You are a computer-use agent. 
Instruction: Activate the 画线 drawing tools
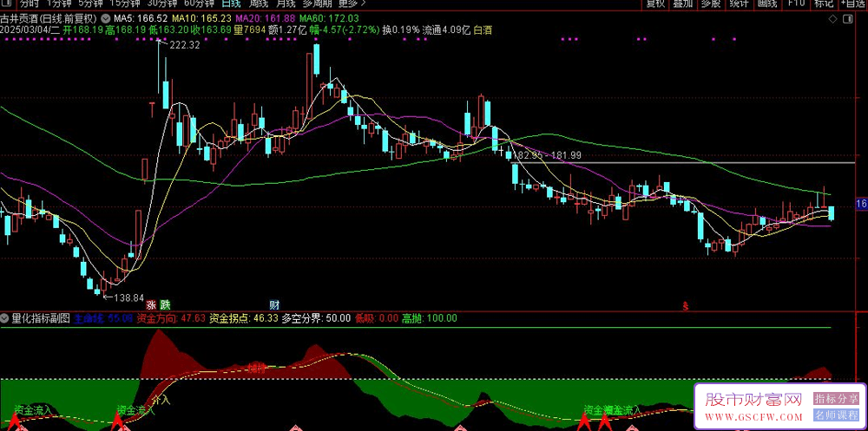[x=767, y=3]
